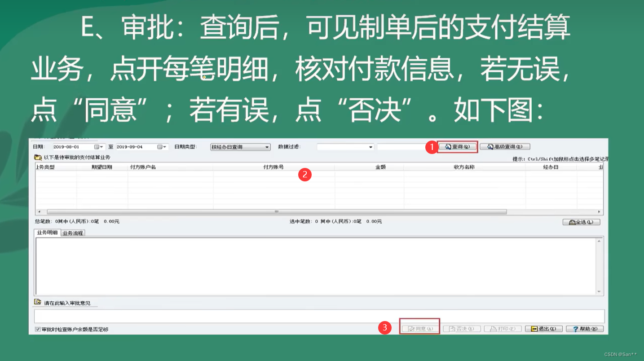Open the 高级查询 advanced query

coord(505,147)
